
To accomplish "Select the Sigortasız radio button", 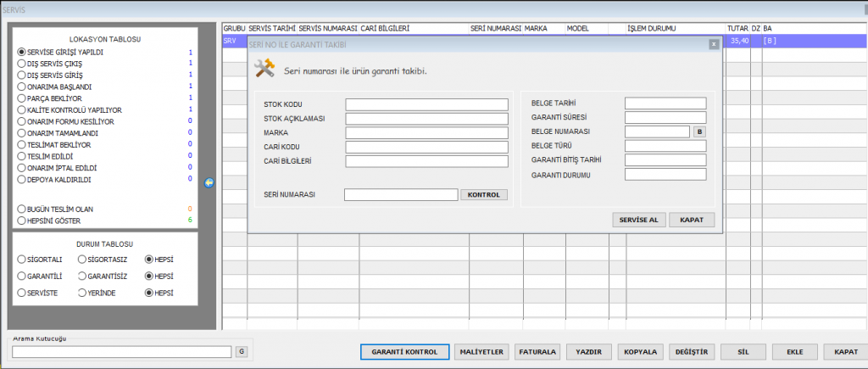I will (x=82, y=259).
